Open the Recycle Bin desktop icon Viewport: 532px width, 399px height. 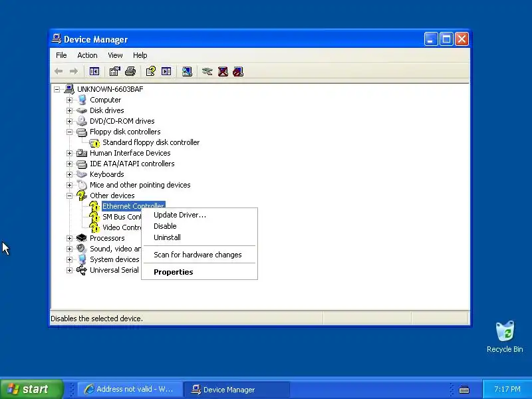tap(505, 336)
